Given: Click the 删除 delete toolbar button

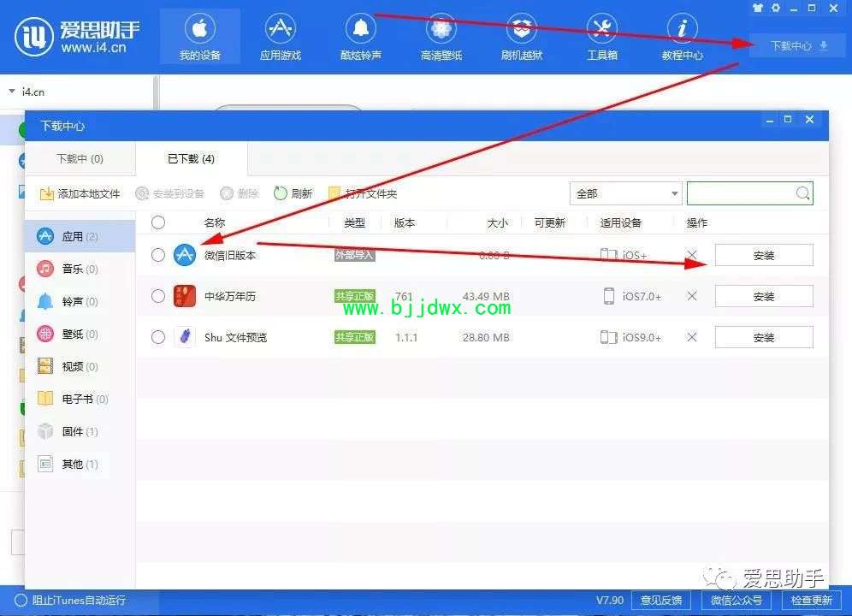Looking at the screenshot, I should coord(240,193).
